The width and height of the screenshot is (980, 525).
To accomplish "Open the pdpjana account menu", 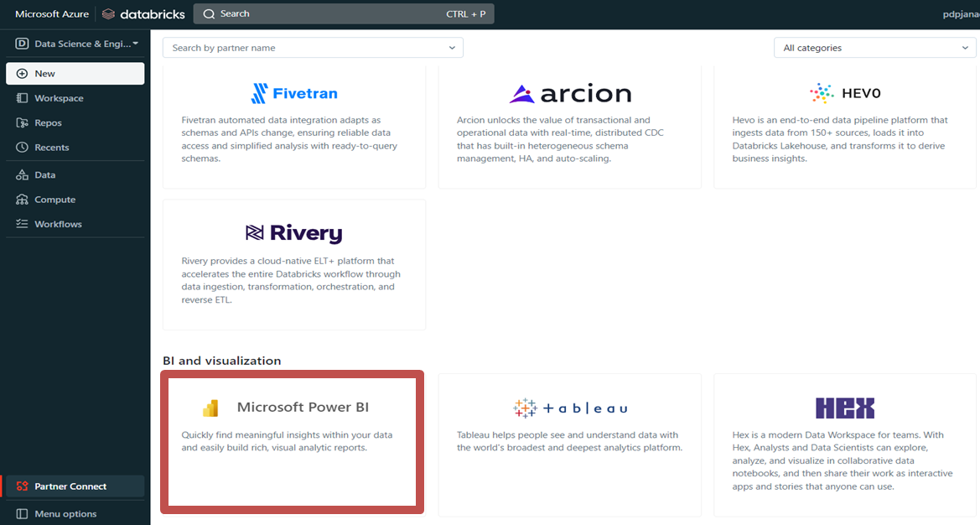I will tap(958, 13).
